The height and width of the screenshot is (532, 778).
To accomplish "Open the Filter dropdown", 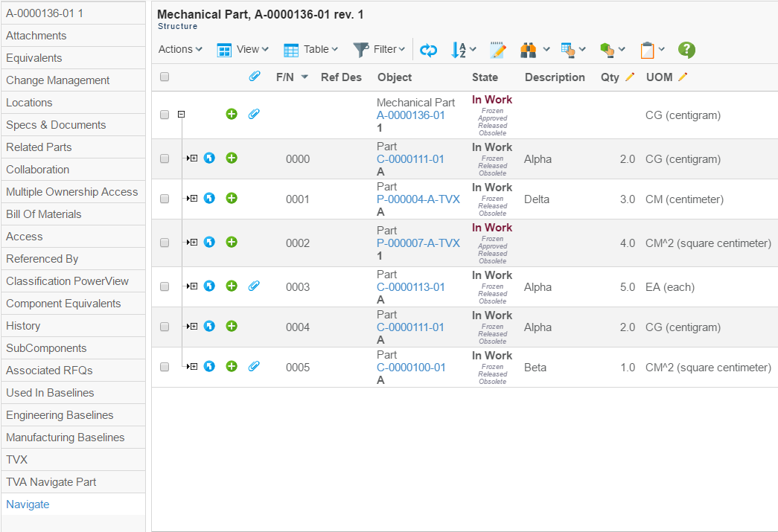I will tap(379, 49).
